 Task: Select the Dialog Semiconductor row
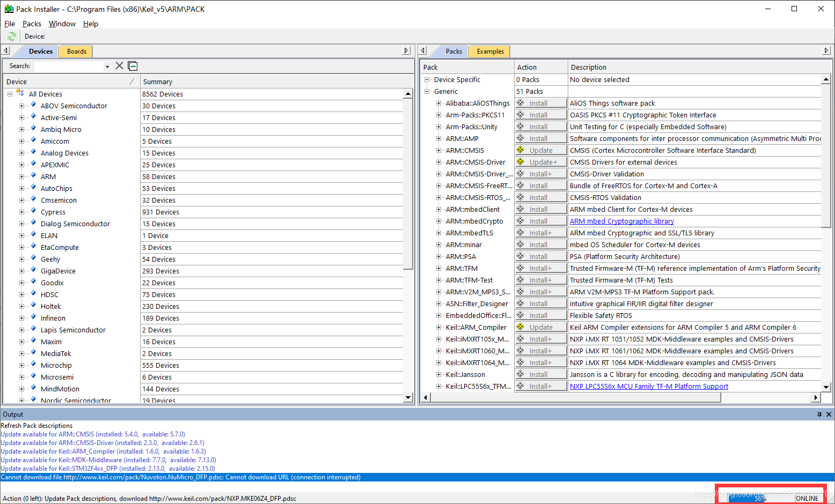pyautogui.click(x=204, y=224)
